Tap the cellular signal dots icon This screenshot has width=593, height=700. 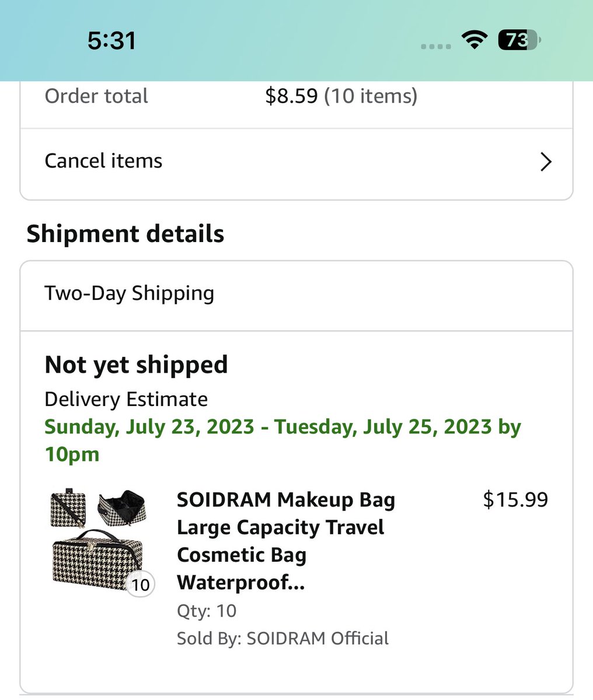(x=436, y=46)
